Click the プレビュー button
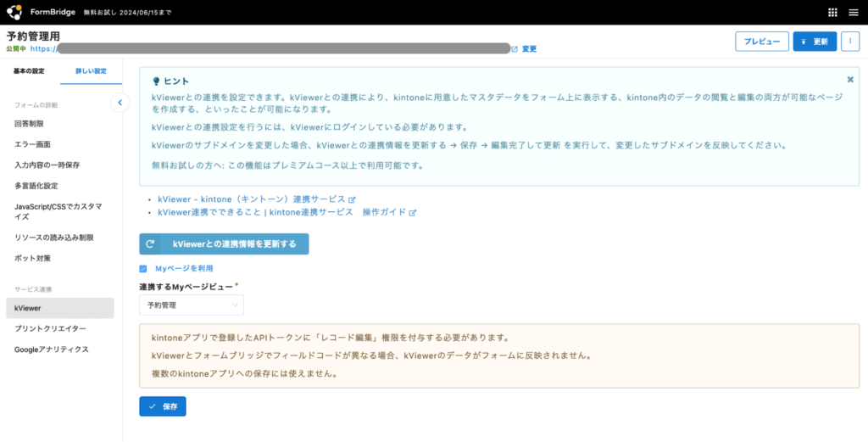Viewport: 868px width, 442px height. [x=762, y=42]
